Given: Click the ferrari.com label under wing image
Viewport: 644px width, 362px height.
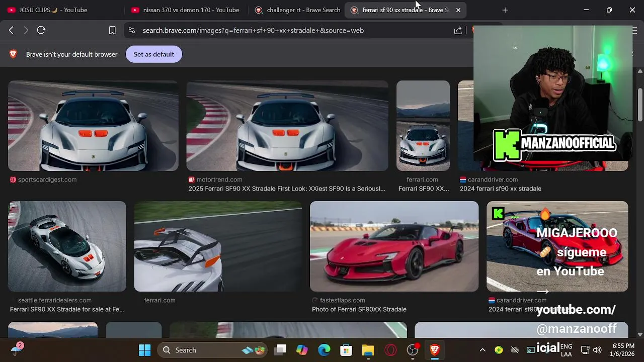Looking at the screenshot, I should click(159, 300).
